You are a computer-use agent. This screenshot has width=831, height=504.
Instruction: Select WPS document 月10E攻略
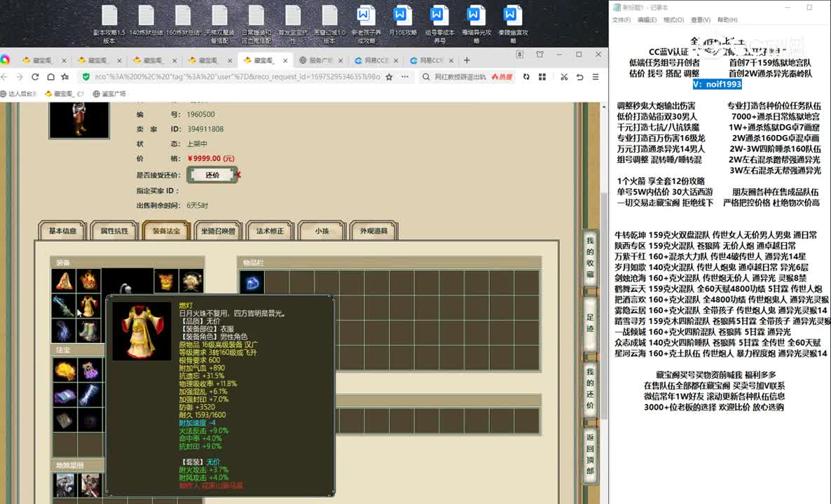point(403,21)
